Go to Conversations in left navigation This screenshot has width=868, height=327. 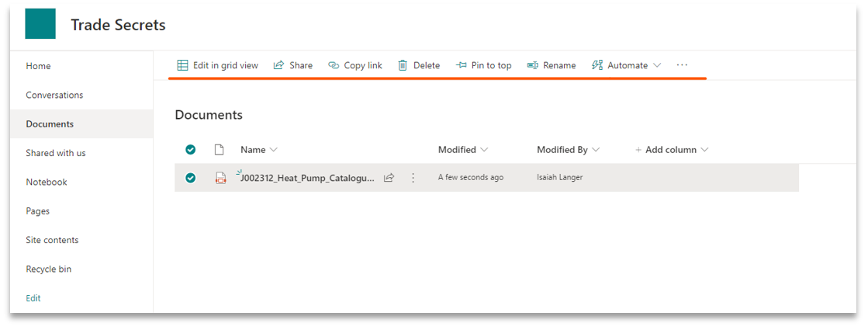point(54,95)
